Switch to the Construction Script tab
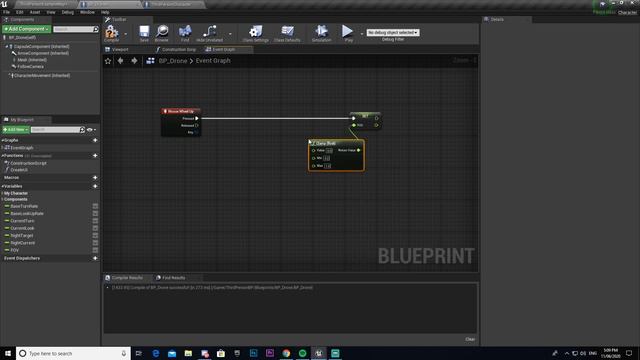 (179, 49)
